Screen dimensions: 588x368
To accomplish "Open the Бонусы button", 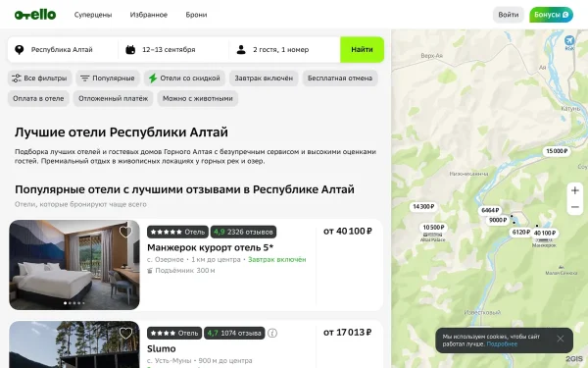I will (551, 15).
